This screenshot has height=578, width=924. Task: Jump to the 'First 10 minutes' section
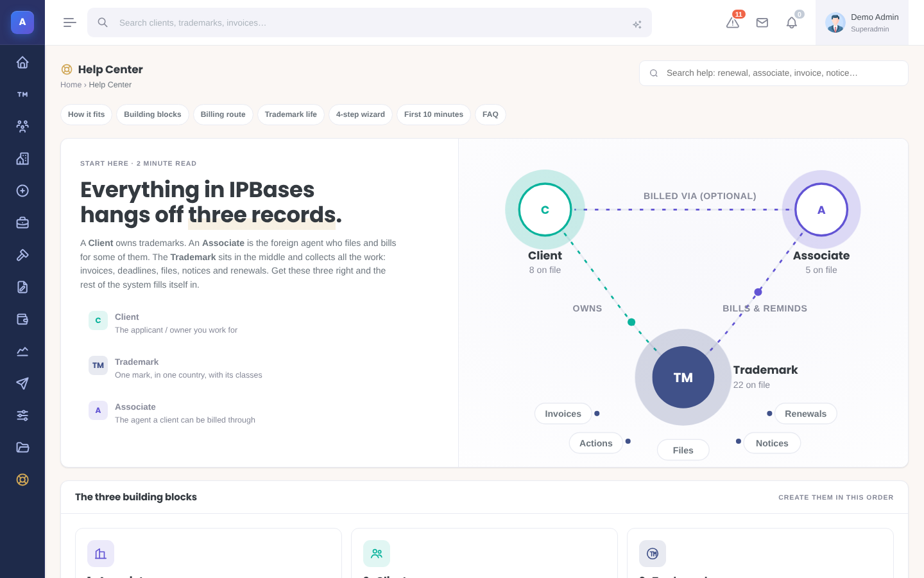tap(434, 114)
